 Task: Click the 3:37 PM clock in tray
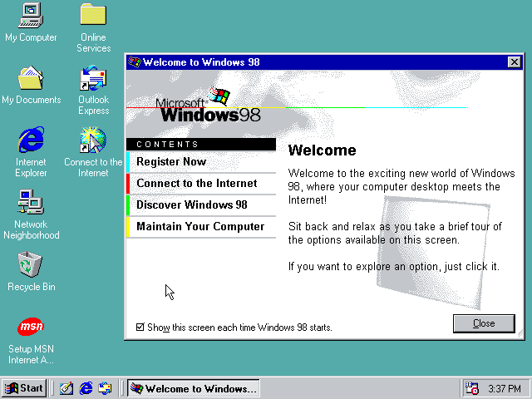(x=505, y=388)
